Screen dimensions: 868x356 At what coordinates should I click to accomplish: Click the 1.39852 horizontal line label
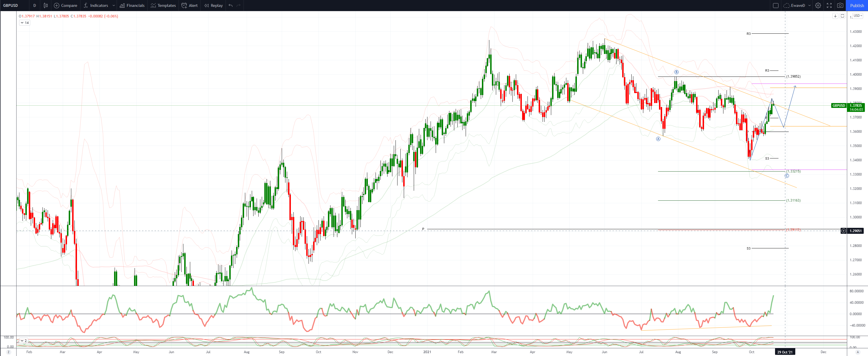(793, 76)
